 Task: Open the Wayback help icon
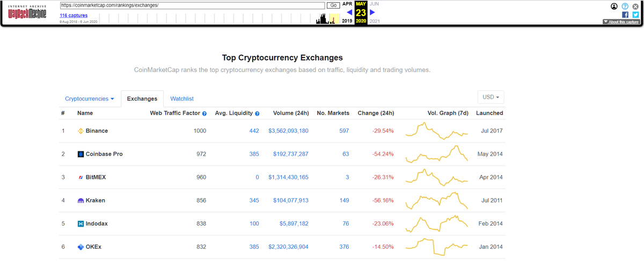tap(625, 6)
